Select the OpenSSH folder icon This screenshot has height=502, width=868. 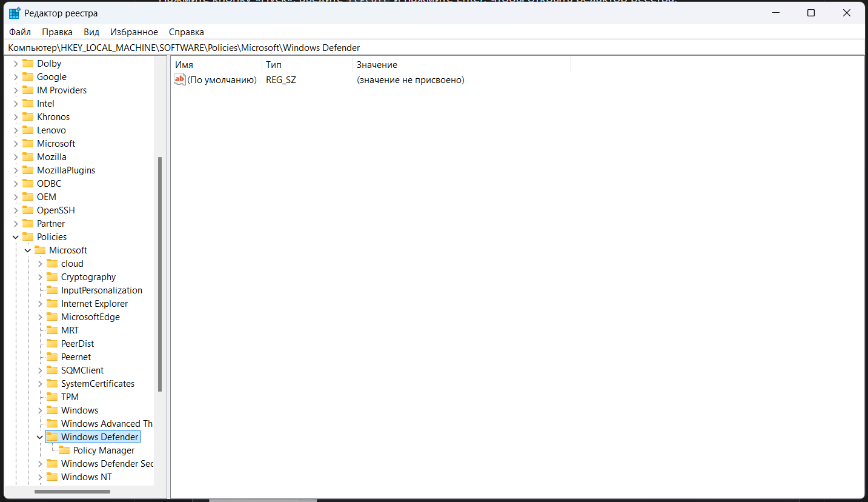click(28, 210)
